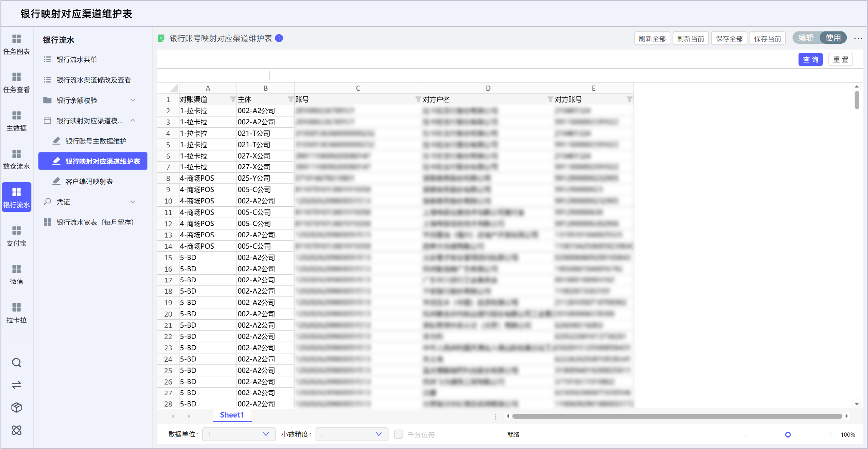Click the zoom slider handle
This screenshot has width=868, height=449.
point(788,434)
